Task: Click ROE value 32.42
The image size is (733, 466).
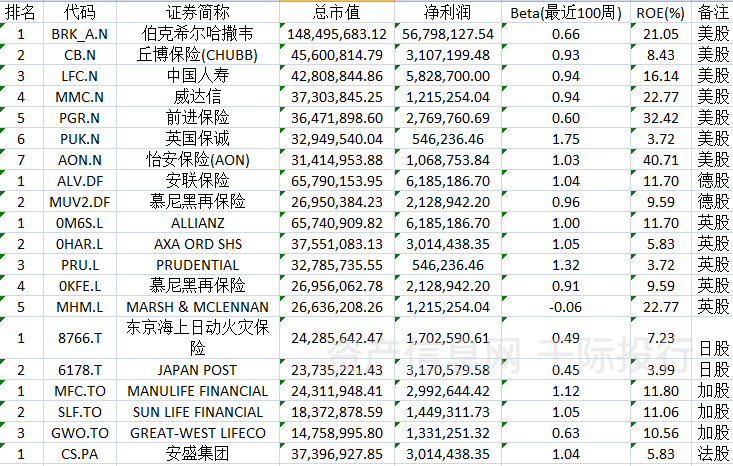Action: (661, 118)
